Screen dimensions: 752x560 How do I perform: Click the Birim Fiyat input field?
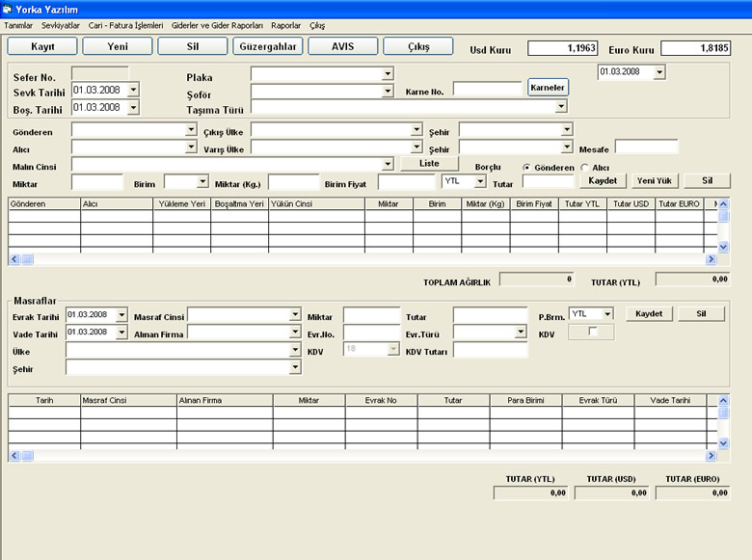coord(407,182)
